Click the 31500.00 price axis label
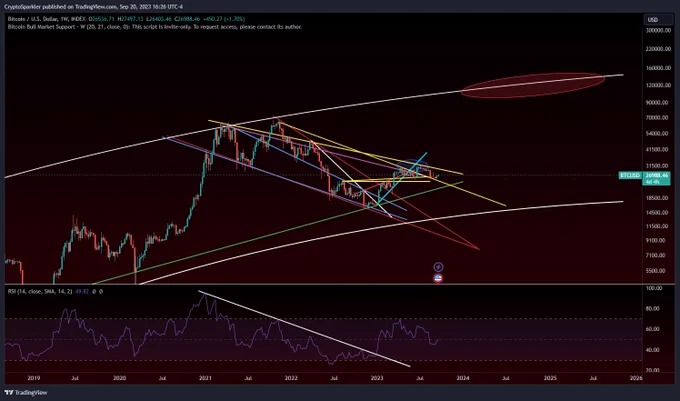This screenshot has width=680, height=401. pyautogui.click(x=658, y=166)
